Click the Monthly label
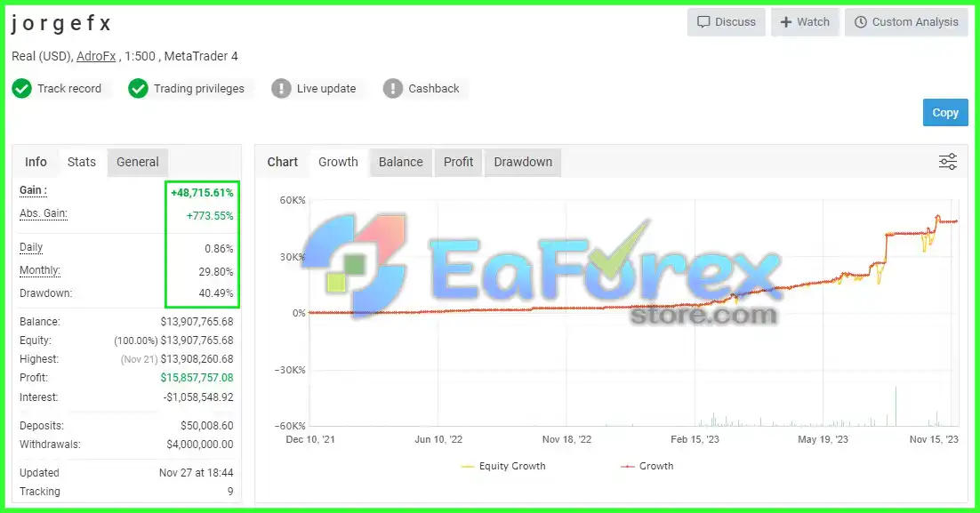This screenshot has height=513, width=980. [x=40, y=270]
